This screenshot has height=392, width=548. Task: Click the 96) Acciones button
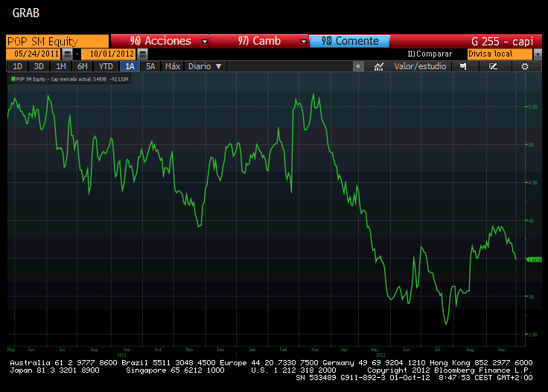pos(160,41)
